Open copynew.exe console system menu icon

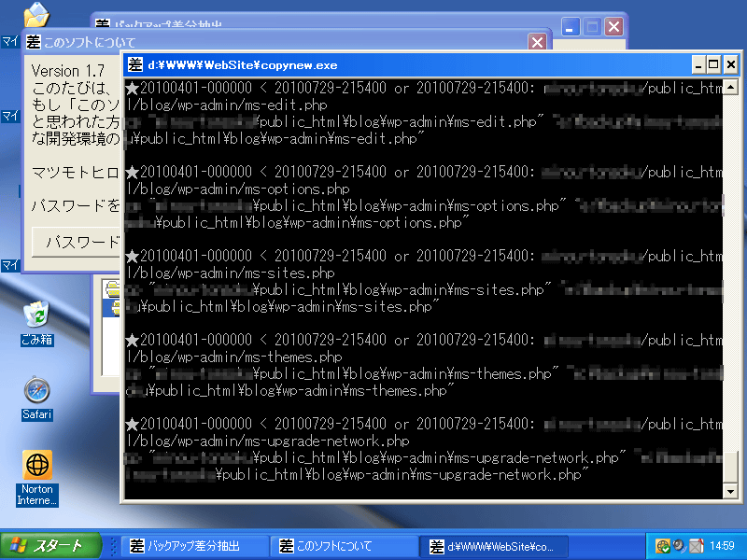click(135, 64)
